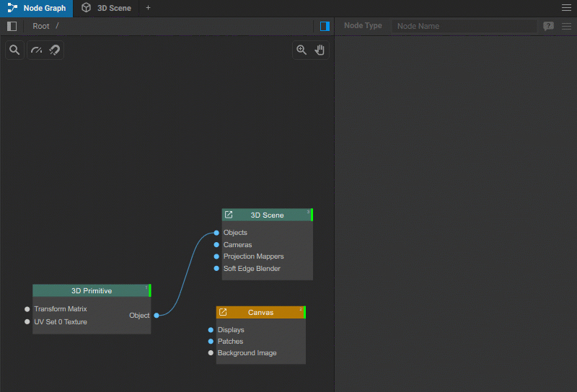Click the Object output port
Screen dimensions: 577x392
pos(157,315)
